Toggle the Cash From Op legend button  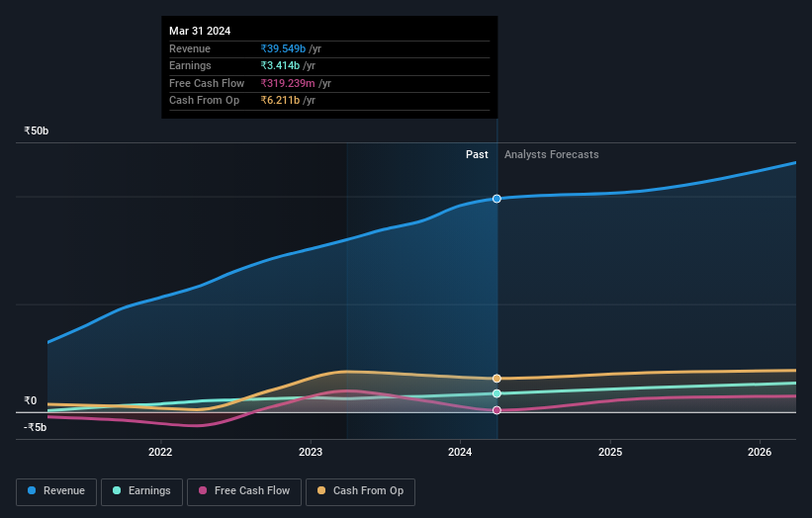(x=360, y=491)
